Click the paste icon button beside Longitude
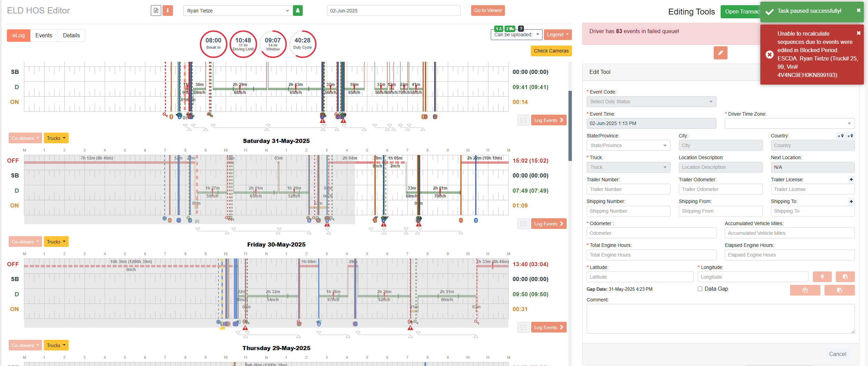Image resolution: width=868 pixels, height=366 pixels. tap(845, 277)
